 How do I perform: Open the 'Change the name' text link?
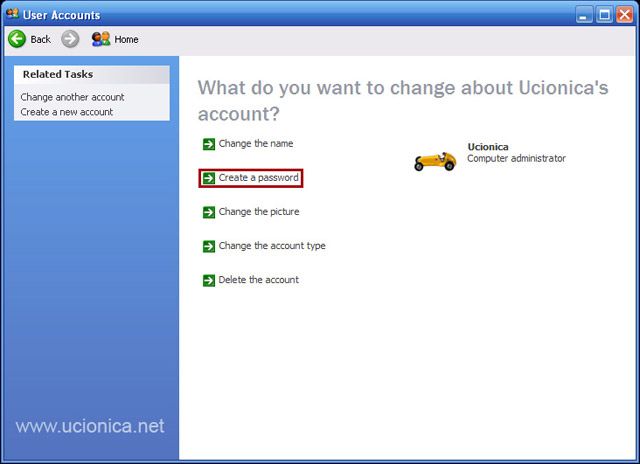click(256, 144)
